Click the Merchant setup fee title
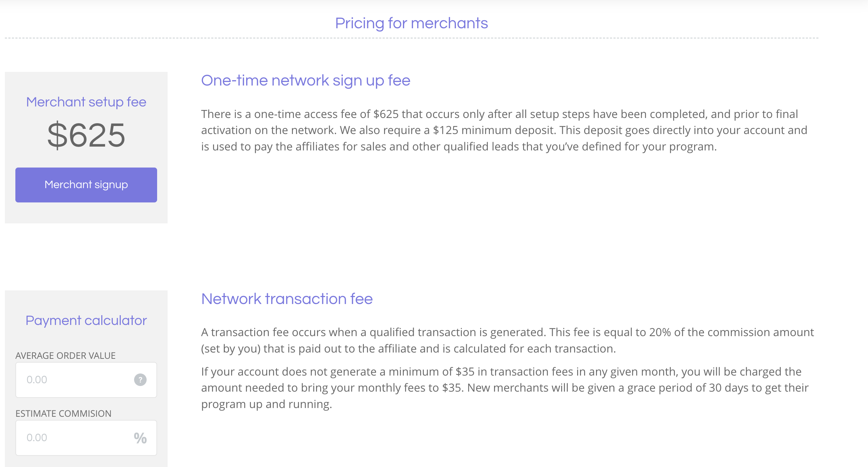This screenshot has width=868, height=467. tap(86, 102)
